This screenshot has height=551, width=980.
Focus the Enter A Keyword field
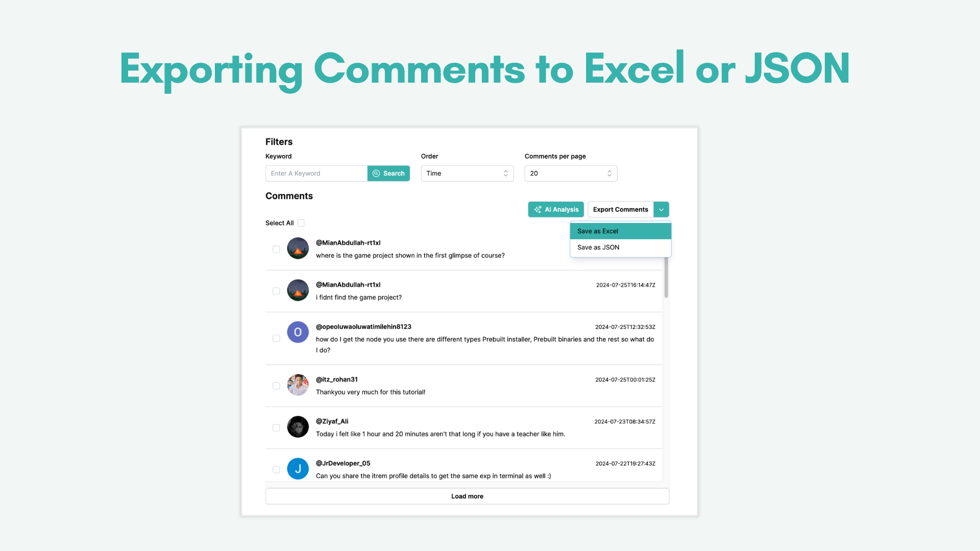click(316, 173)
